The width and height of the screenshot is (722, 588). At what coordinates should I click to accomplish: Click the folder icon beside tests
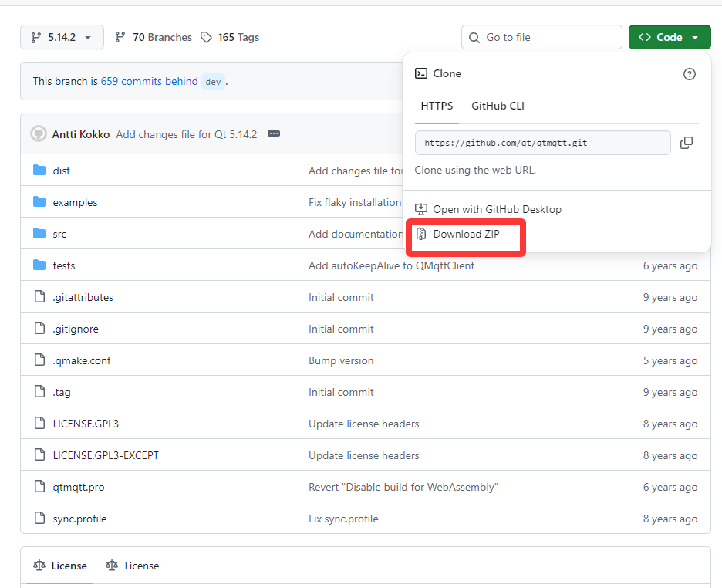pos(39,265)
